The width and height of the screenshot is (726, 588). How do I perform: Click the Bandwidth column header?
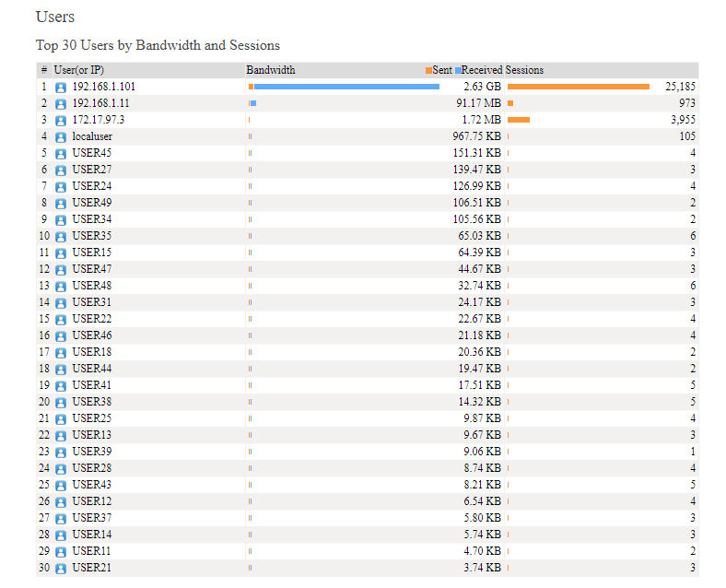pos(270,70)
